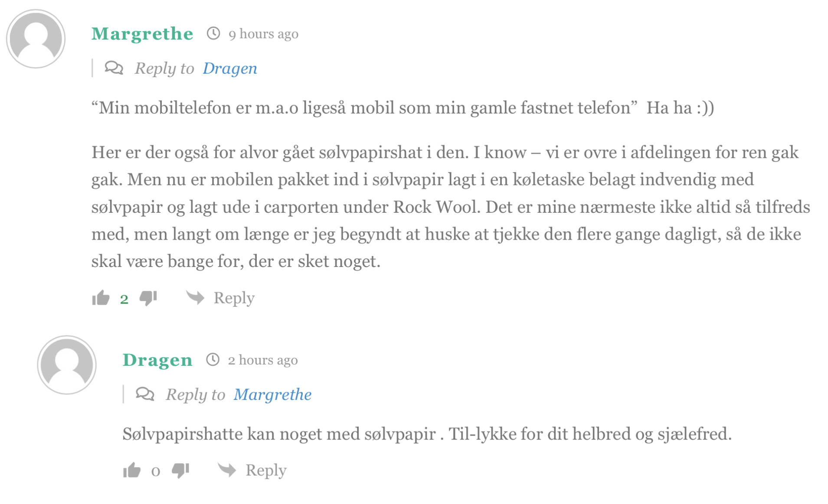Click the clock icon beside 9 hours ago
Image resolution: width=828 pixels, height=504 pixels.
[213, 33]
